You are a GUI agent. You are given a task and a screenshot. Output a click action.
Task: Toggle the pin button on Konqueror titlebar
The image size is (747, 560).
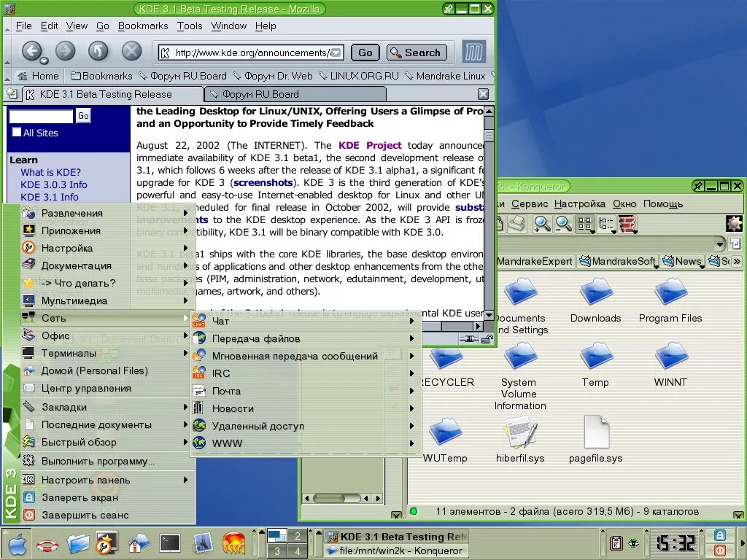coord(698,186)
